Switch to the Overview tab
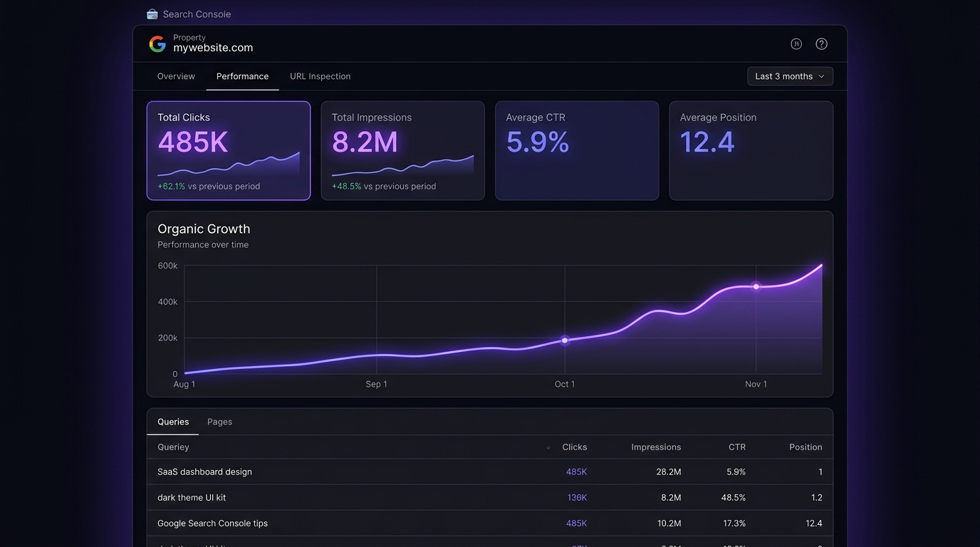The height and width of the screenshot is (547, 980). 176,76
